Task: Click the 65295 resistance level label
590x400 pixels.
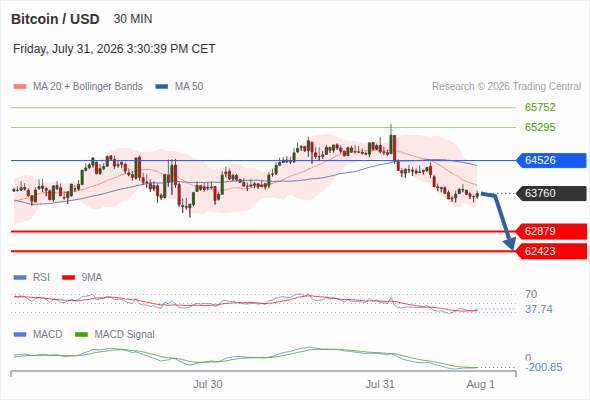Action: (x=540, y=127)
